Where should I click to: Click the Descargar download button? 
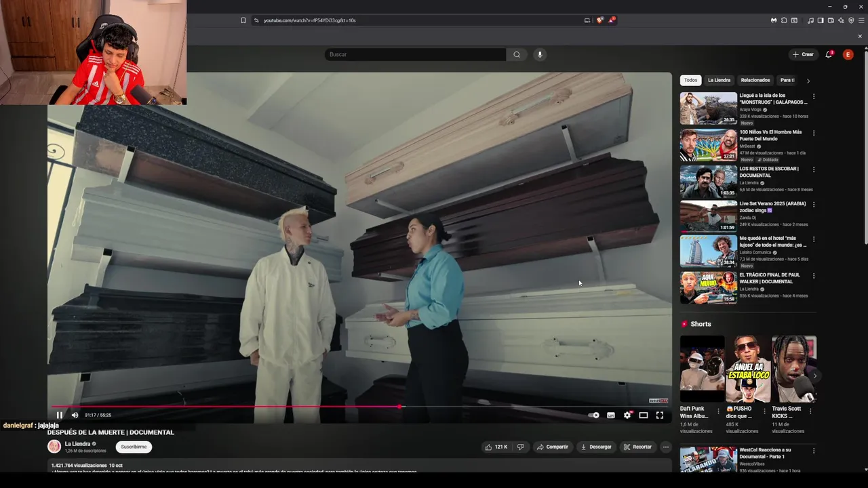596,447
